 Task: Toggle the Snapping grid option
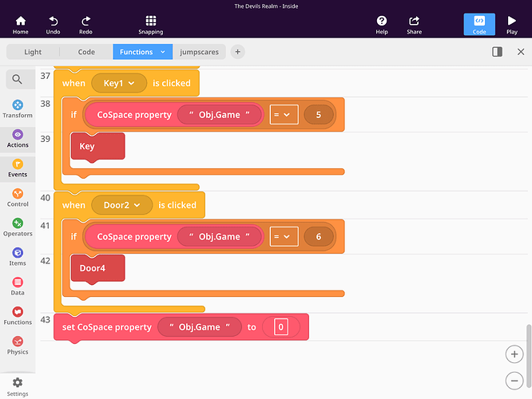[150, 21]
